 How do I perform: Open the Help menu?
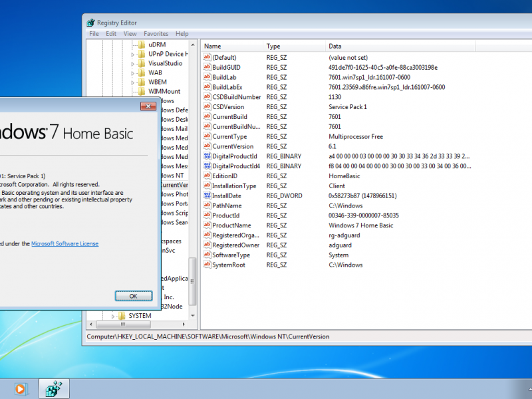pyautogui.click(x=182, y=34)
